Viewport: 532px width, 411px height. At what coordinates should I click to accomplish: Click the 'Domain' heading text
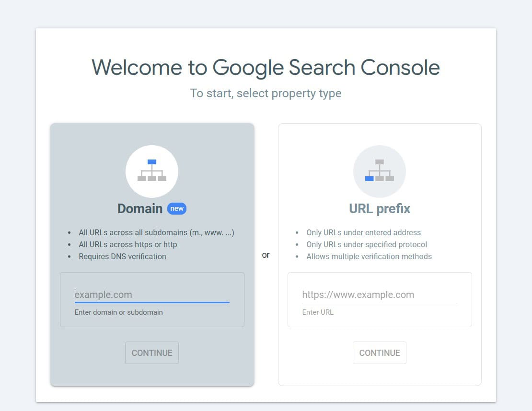pos(140,208)
